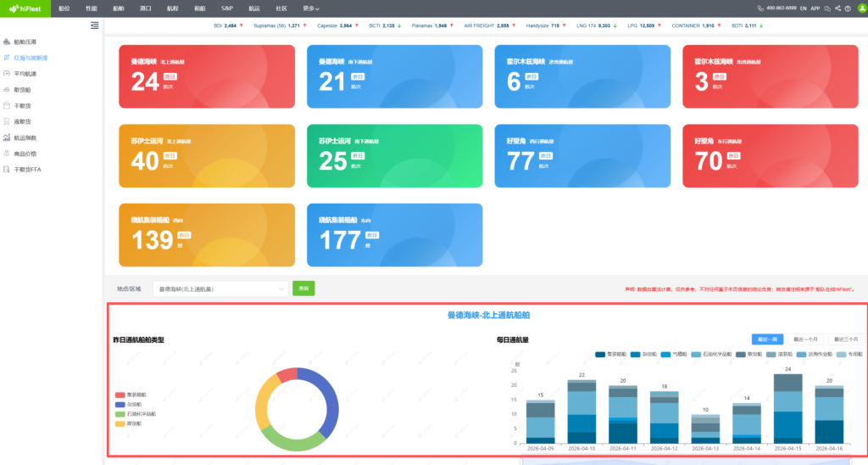The width and height of the screenshot is (868, 465).
Task: Click the hiFleet logo
Action: pos(25,8)
